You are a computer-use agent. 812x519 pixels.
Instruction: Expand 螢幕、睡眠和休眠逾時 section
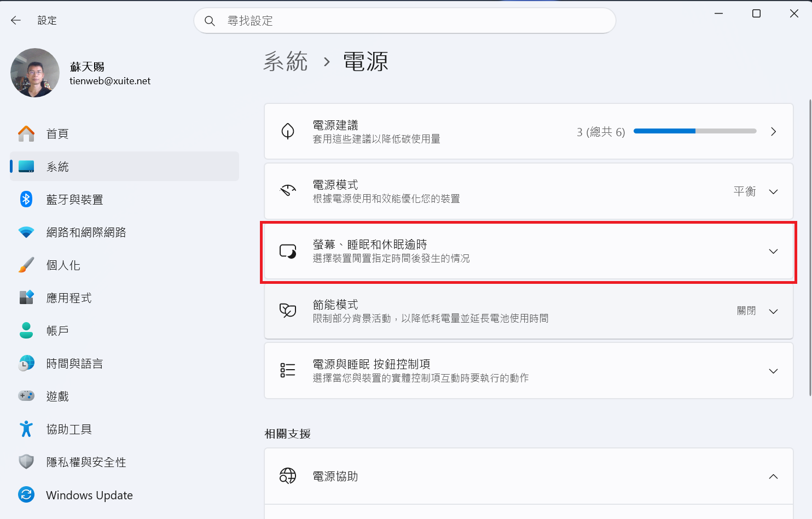point(529,252)
